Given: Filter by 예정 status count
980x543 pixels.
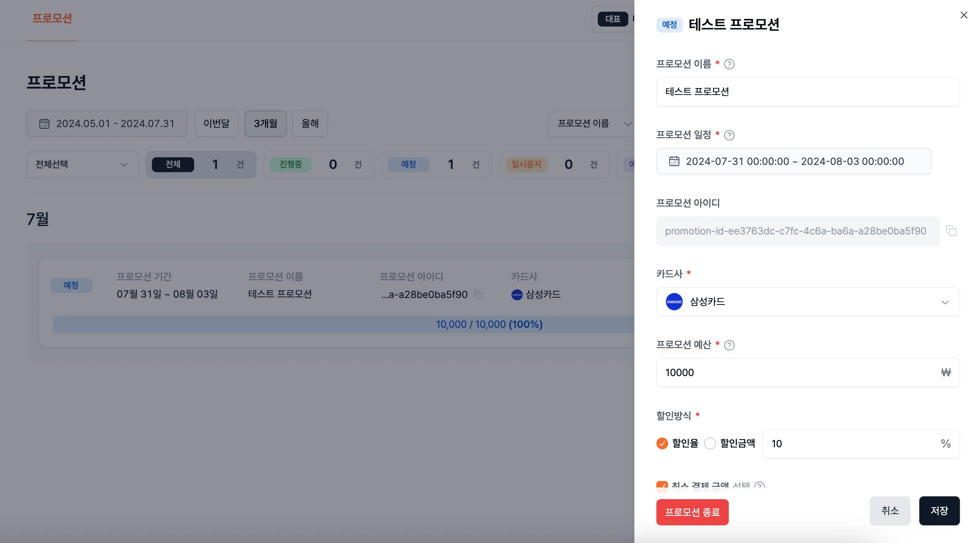Looking at the screenshot, I should 437,165.
